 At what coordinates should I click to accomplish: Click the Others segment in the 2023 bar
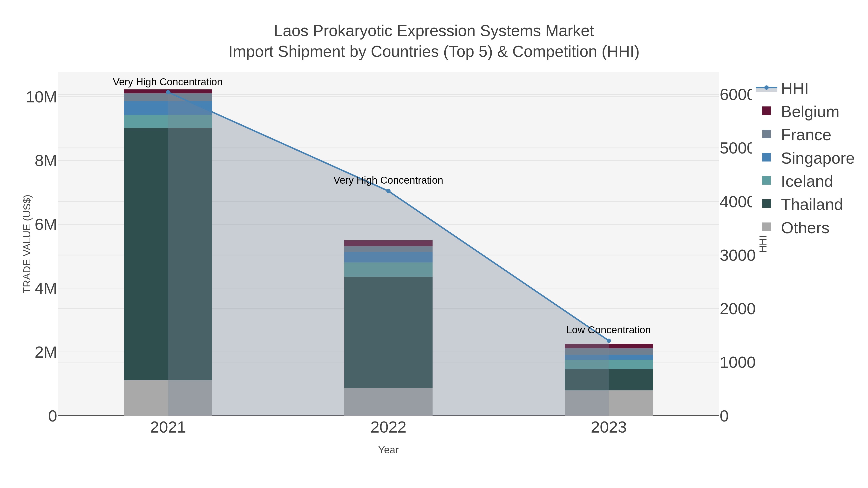point(609,403)
